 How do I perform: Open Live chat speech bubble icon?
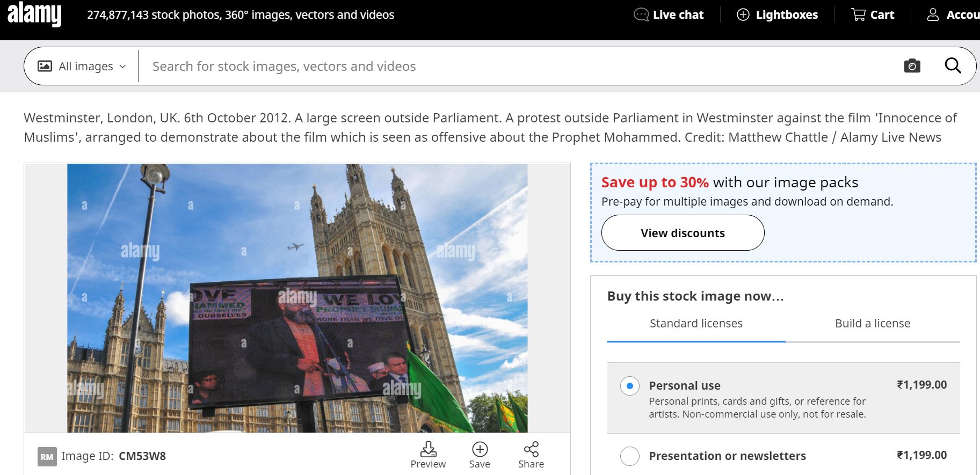641,14
